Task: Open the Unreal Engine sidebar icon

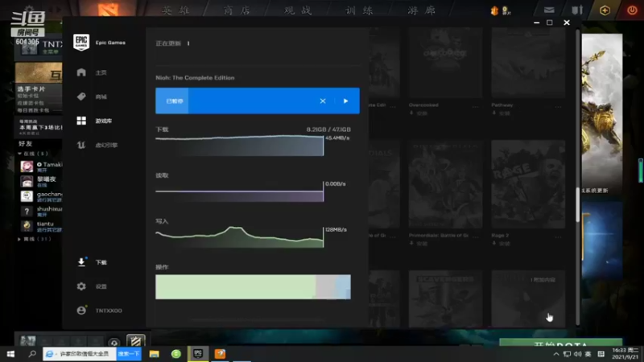Action: [x=81, y=145]
